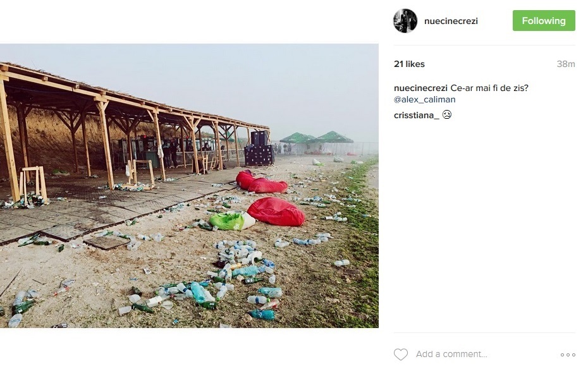Toggle the green Following button

543,21
